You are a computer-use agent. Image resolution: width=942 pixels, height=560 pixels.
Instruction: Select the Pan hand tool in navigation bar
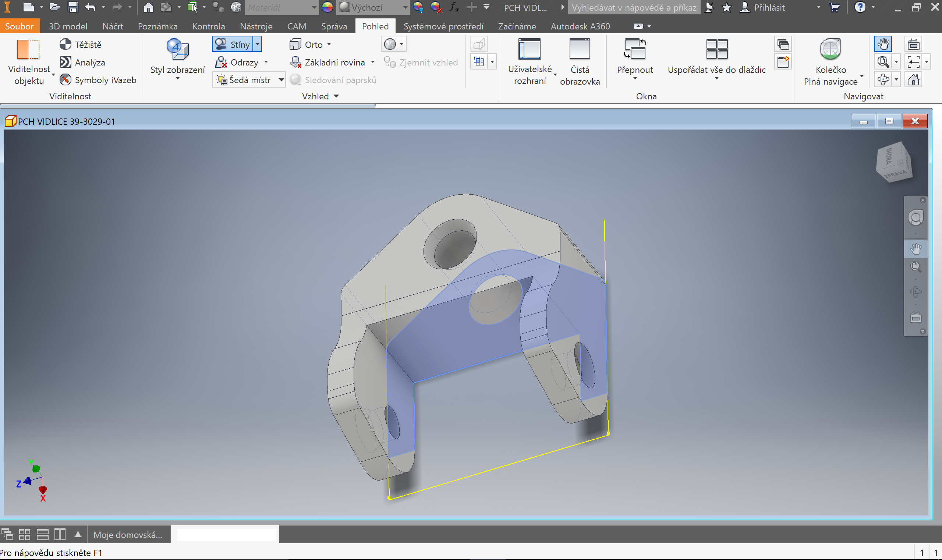(x=916, y=249)
